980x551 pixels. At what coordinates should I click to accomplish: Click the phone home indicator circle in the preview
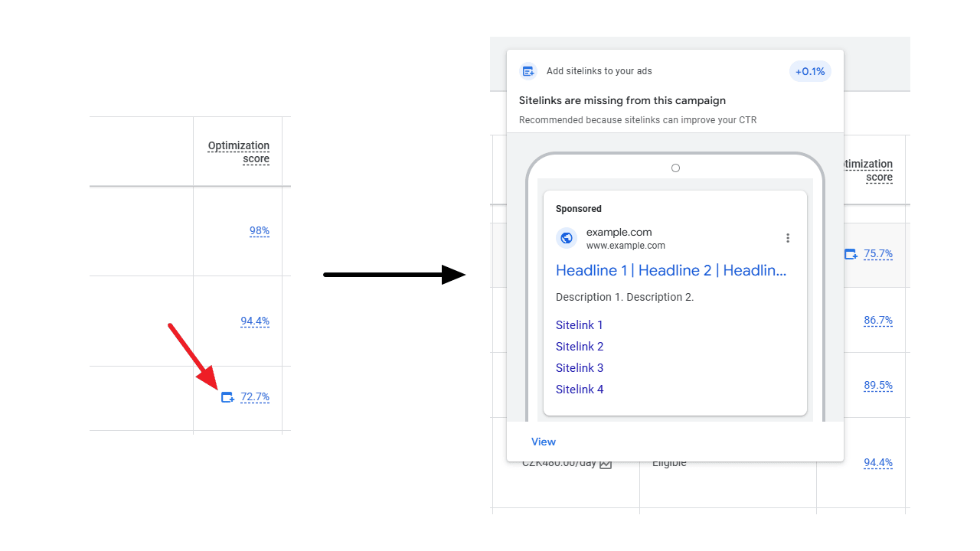(x=675, y=168)
